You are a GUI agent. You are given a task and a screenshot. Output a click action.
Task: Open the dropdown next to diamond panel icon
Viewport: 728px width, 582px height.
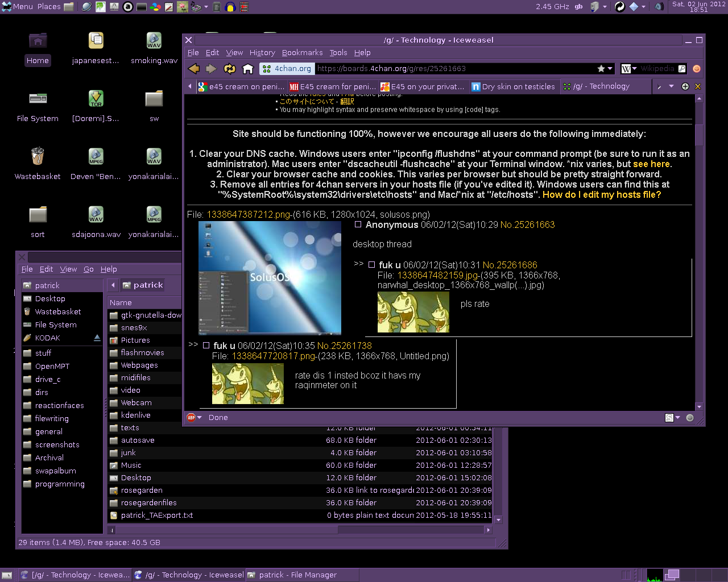[643, 7]
